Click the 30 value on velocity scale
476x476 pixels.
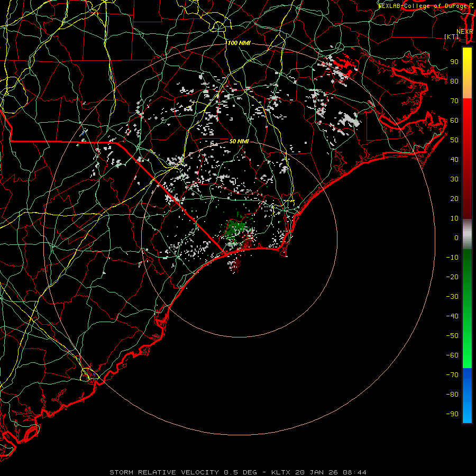[454, 179]
